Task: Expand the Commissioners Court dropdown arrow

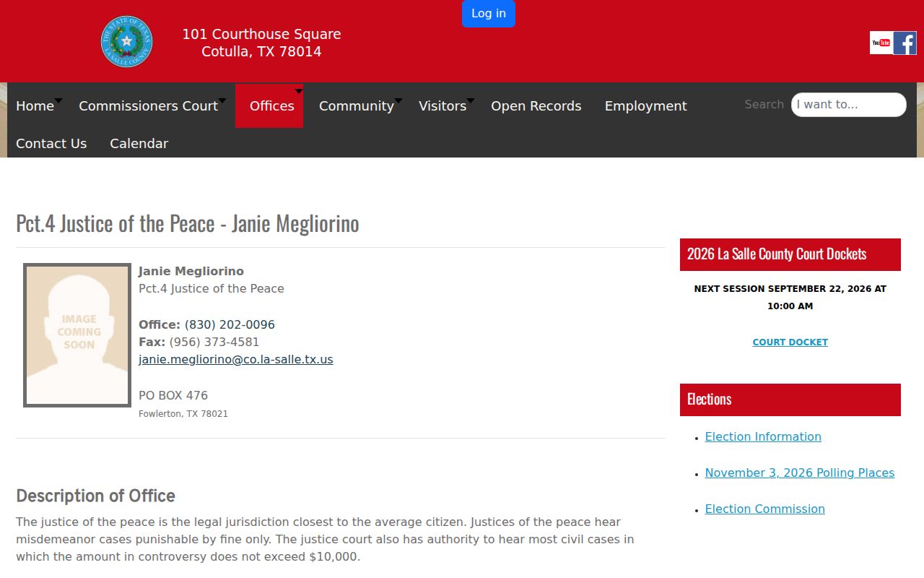Action: [x=222, y=100]
